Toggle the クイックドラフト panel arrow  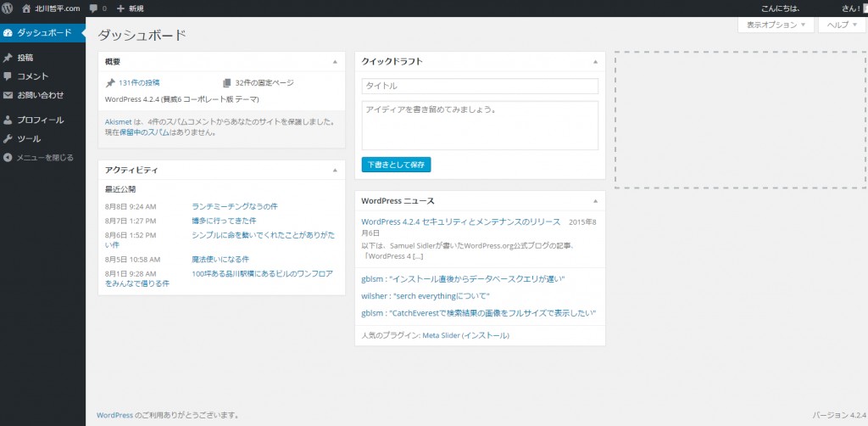click(594, 62)
